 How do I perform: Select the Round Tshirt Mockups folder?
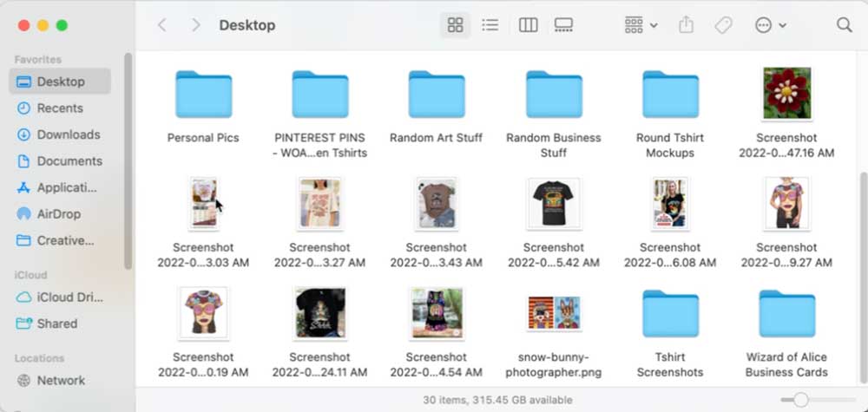[670, 94]
